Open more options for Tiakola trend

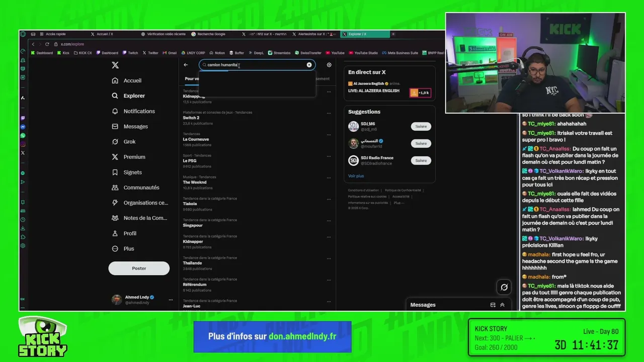[329, 199]
